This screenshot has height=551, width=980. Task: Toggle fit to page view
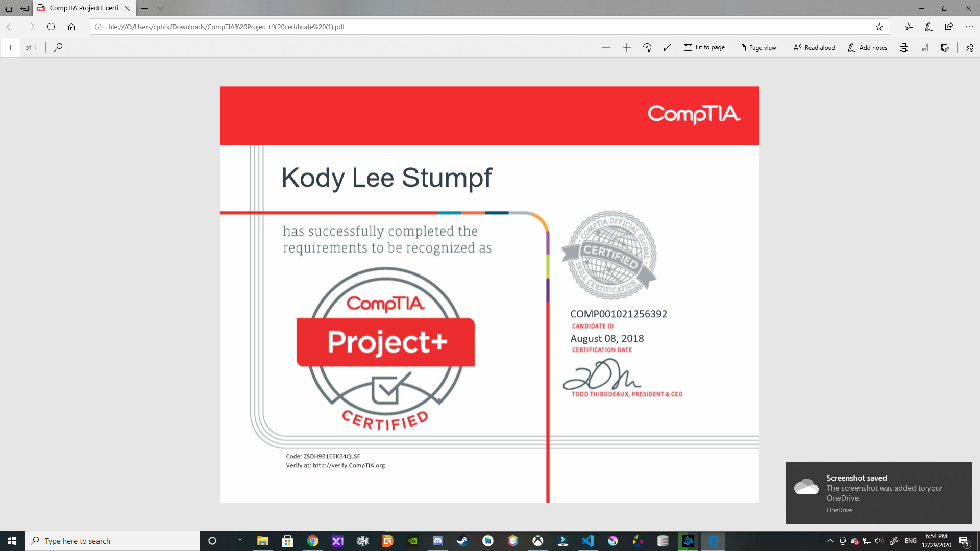tap(704, 47)
